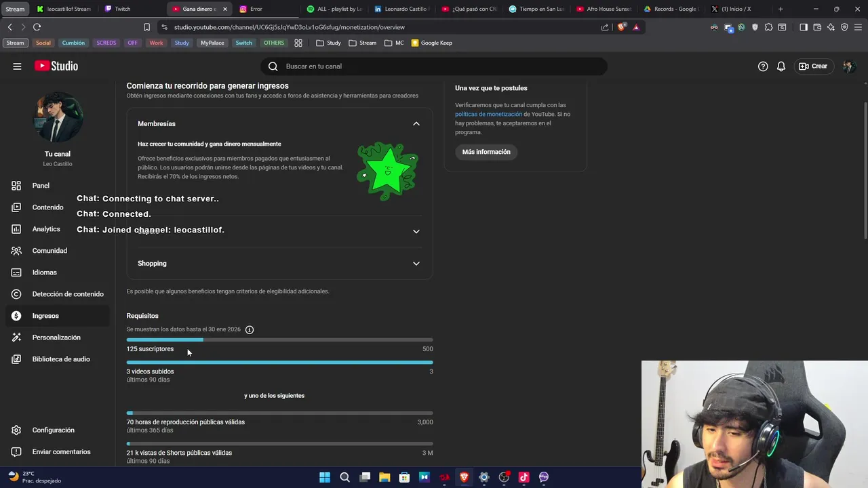Open the políticas de monetización link

point(488,115)
